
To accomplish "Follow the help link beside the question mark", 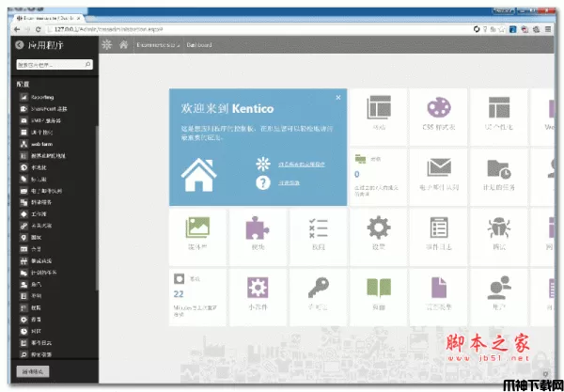I will [x=289, y=183].
